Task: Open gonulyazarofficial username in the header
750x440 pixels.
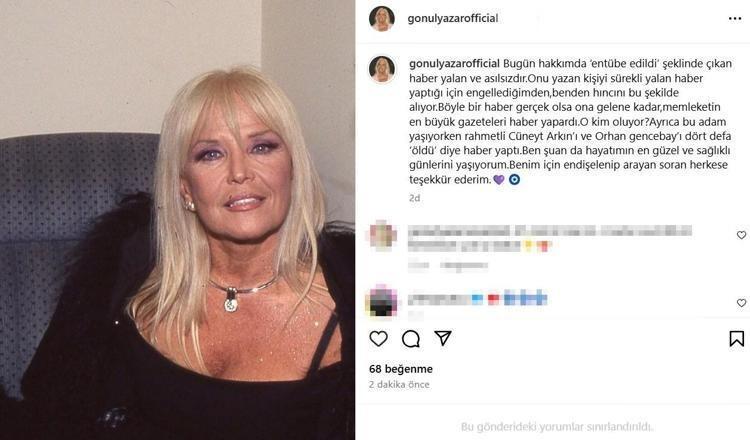Action: (452, 19)
